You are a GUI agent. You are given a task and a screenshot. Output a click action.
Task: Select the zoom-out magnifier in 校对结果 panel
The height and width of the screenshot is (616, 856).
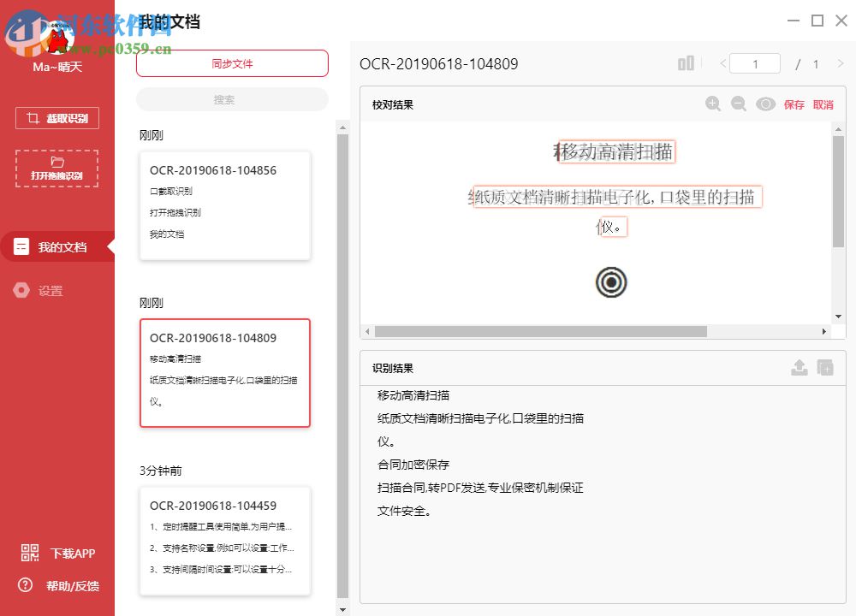739,104
